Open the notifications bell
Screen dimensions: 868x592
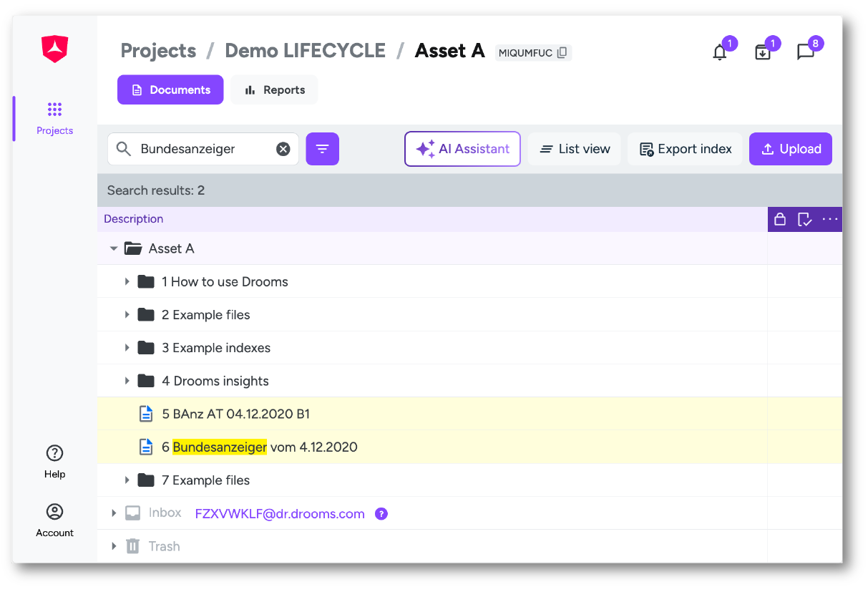(x=720, y=52)
